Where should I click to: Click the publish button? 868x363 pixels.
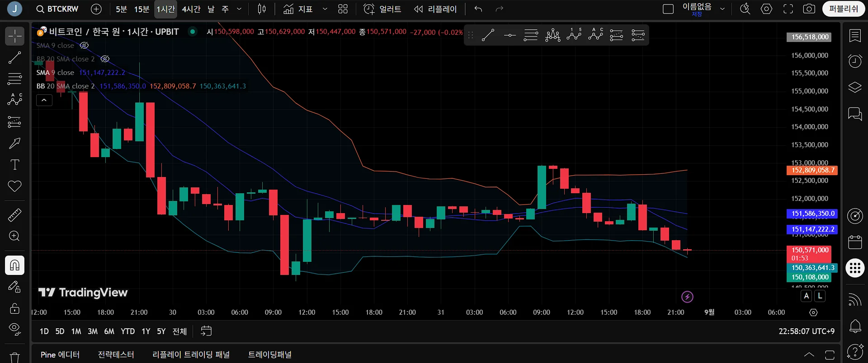click(x=843, y=9)
